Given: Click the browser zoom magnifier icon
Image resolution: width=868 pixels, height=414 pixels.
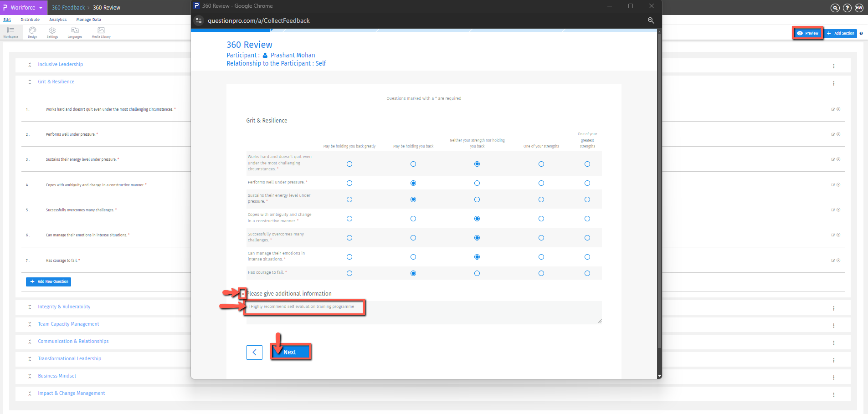Looking at the screenshot, I should 651,20.
